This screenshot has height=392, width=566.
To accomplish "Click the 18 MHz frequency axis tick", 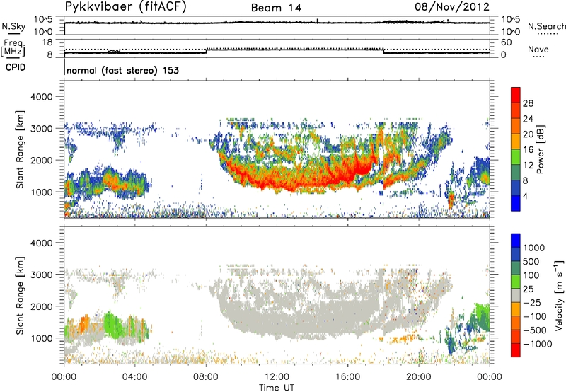I will pos(47,42).
